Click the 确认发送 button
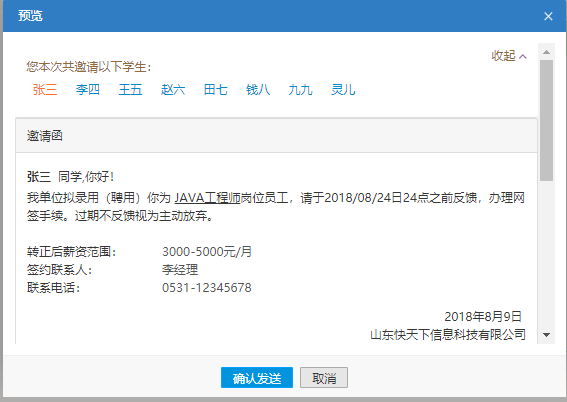 coord(257,378)
